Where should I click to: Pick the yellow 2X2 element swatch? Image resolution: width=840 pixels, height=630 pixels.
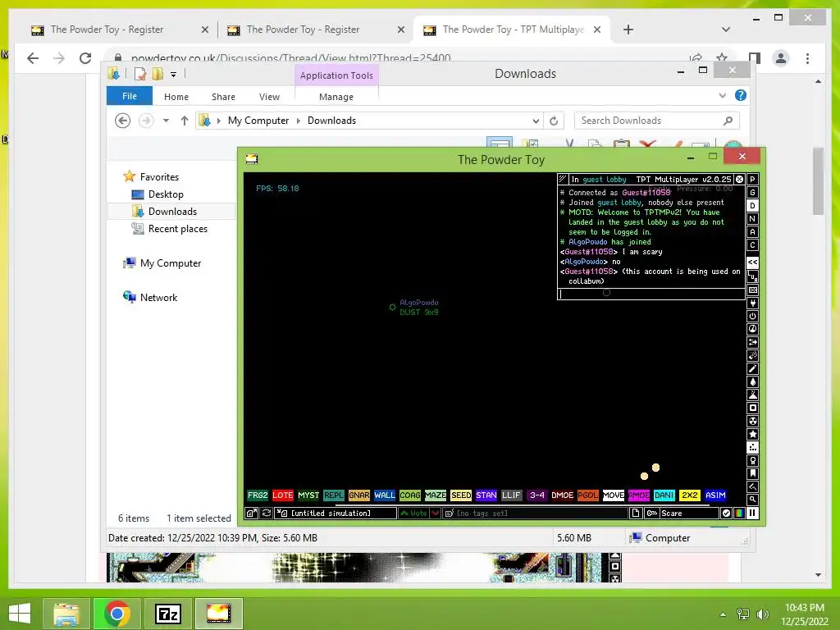pos(689,495)
